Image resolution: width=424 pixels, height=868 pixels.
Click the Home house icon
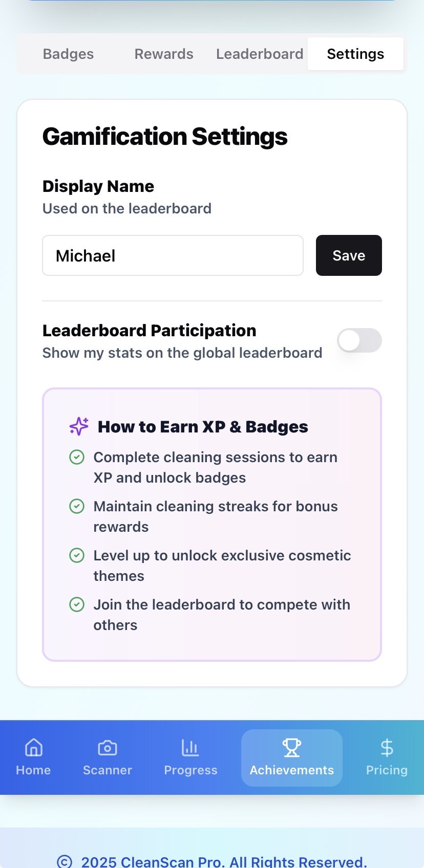click(x=34, y=748)
